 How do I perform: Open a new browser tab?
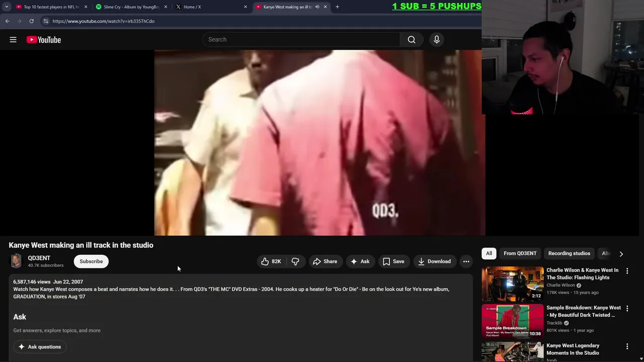tap(337, 7)
